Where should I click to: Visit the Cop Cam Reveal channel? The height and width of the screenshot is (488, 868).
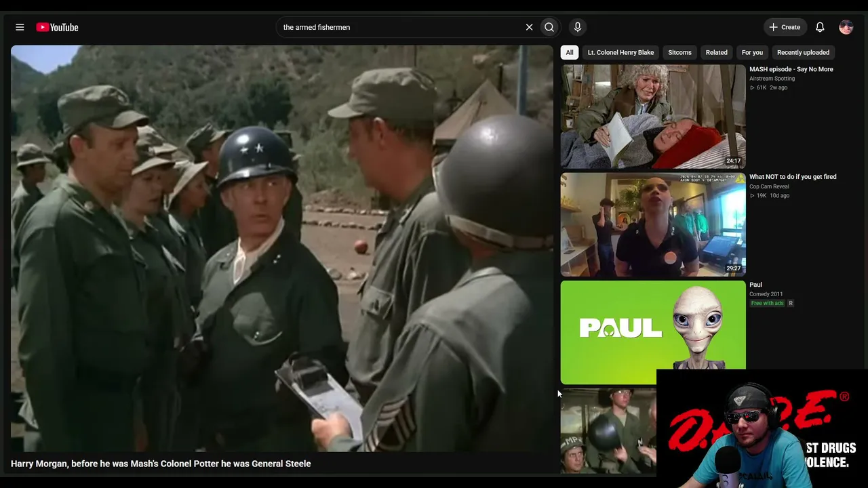pyautogui.click(x=769, y=186)
